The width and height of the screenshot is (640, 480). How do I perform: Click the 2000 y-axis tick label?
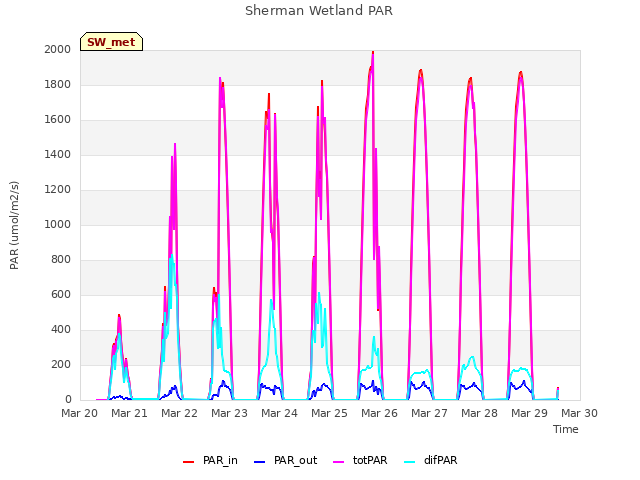(58, 49)
